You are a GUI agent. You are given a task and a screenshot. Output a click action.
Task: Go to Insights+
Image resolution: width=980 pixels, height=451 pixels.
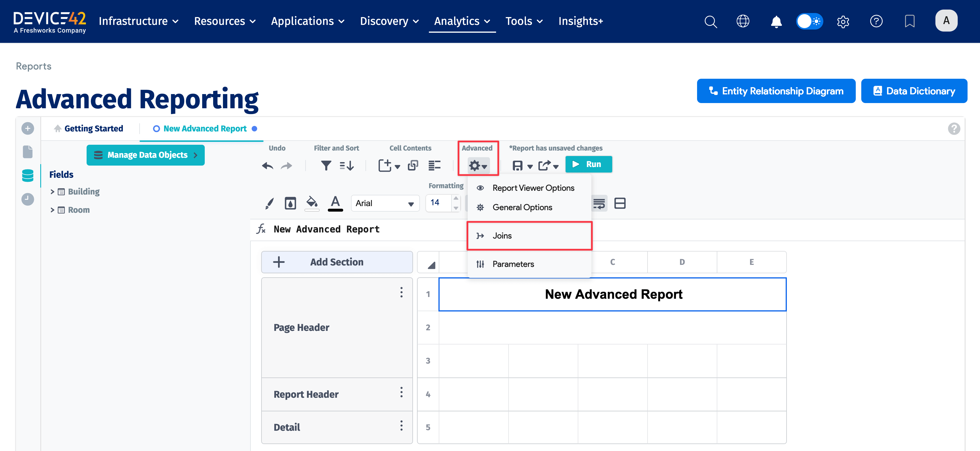point(581,21)
